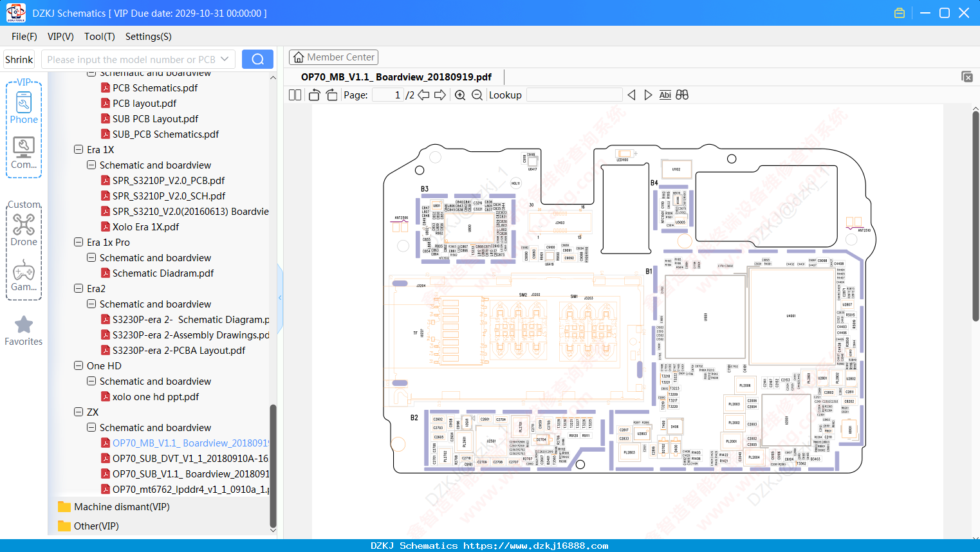
Task: Click the document viewer vertical scrollbar
Action: [x=975, y=216]
